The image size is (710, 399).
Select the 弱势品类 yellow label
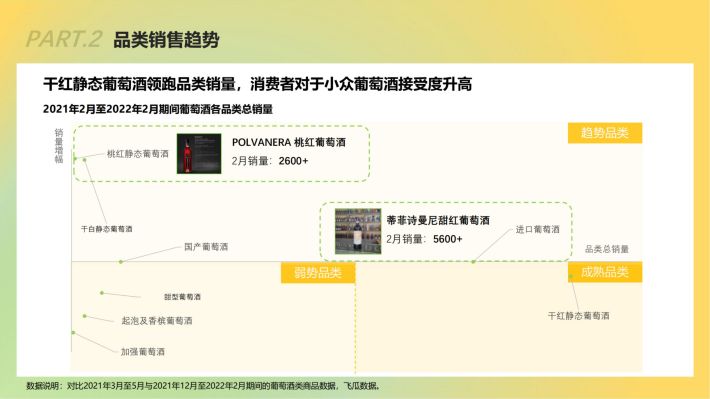pos(318,273)
